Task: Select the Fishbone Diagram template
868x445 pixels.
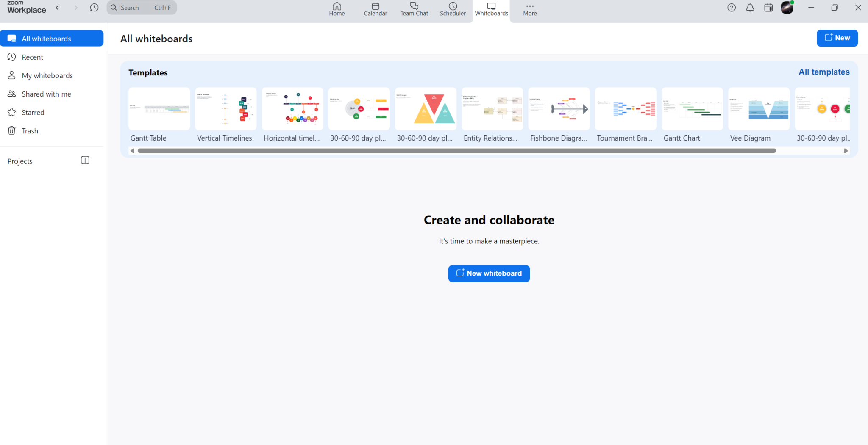Action: click(x=559, y=109)
